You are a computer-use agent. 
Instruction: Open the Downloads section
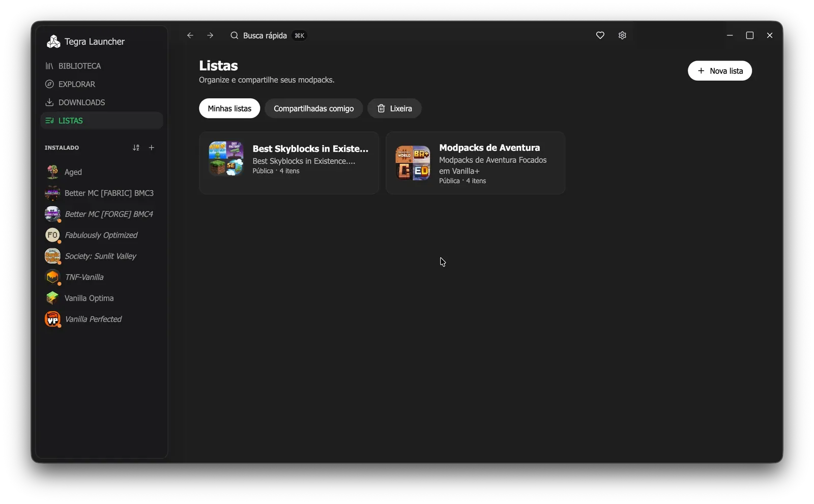pos(102,103)
